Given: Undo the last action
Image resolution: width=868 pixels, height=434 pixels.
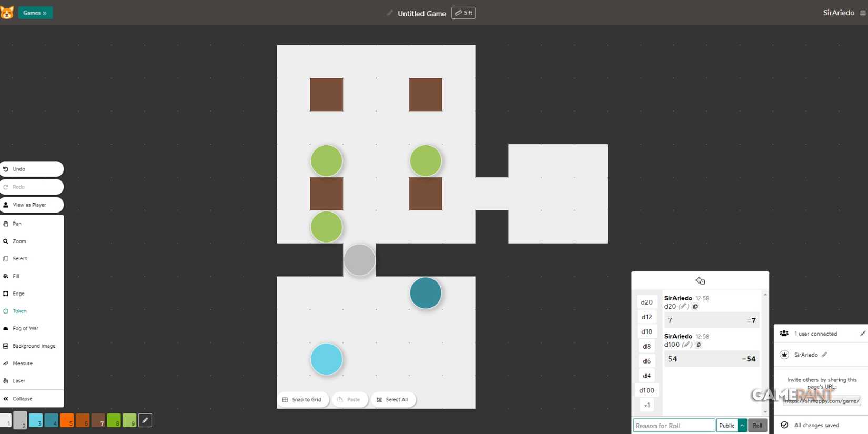Looking at the screenshot, I should [32, 169].
